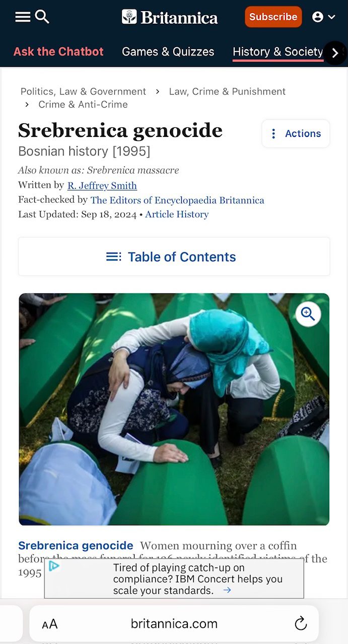Screen dimensions: 348x644
Task: Follow the IBM ad arrow link
Action: pyautogui.click(x=227, y=590)
